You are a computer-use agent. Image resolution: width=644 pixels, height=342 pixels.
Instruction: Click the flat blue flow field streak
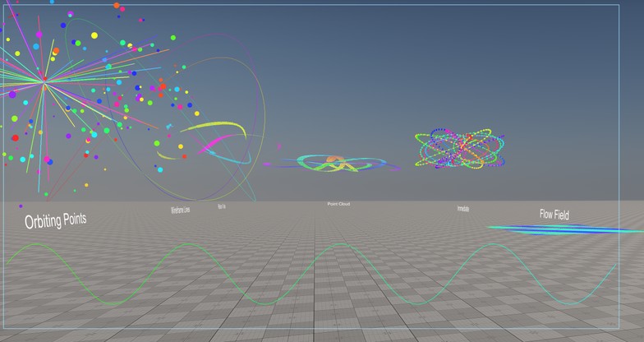point(565,230)
